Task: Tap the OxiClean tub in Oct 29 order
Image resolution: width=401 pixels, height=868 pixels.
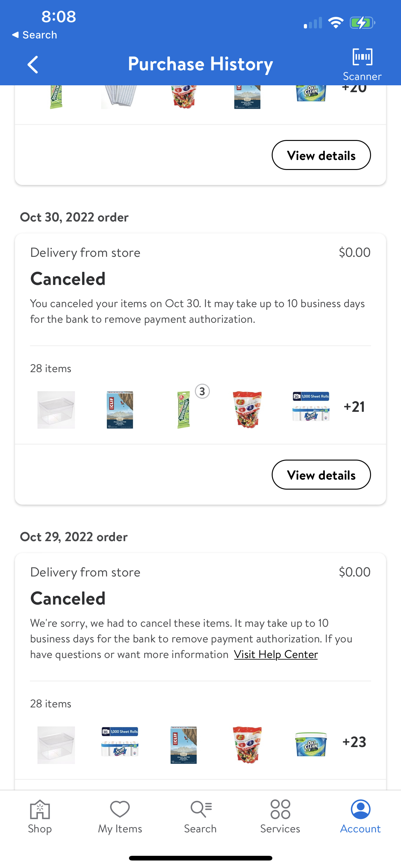Action: [311, 744]
